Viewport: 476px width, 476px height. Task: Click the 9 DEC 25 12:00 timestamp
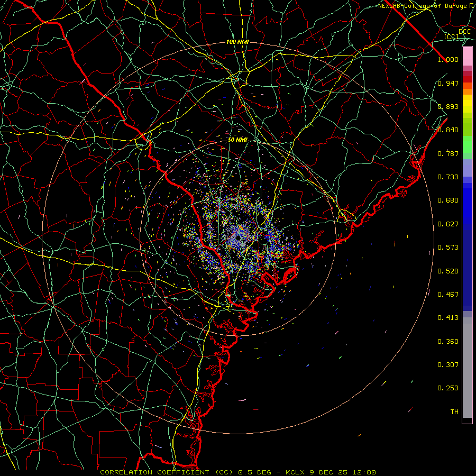(343, 472)
